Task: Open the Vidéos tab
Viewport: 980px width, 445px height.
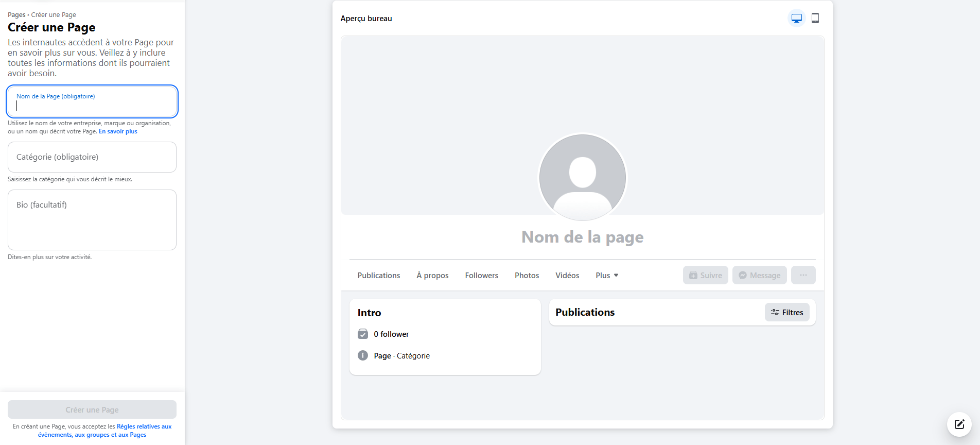Action: (567, 276)
